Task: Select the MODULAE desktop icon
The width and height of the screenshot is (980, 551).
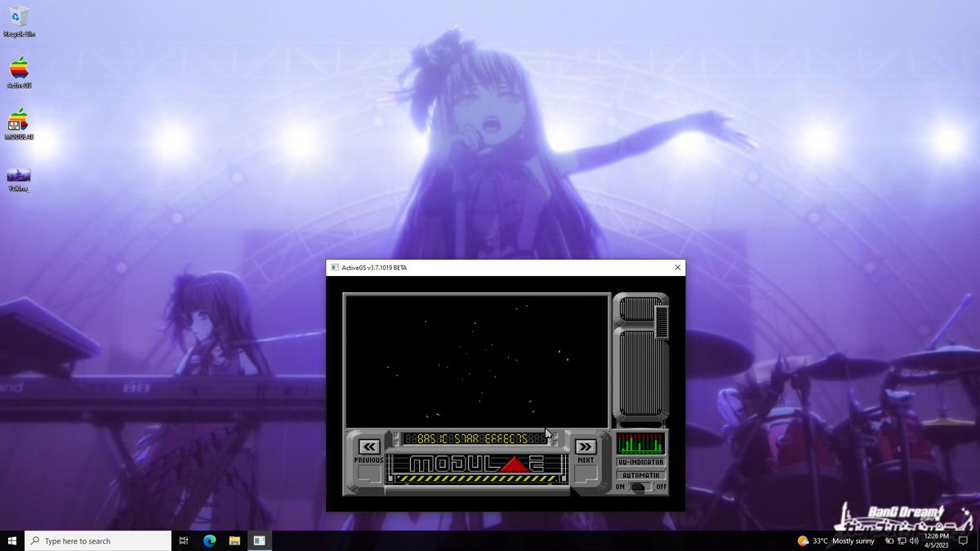Action: coord(19,124)
